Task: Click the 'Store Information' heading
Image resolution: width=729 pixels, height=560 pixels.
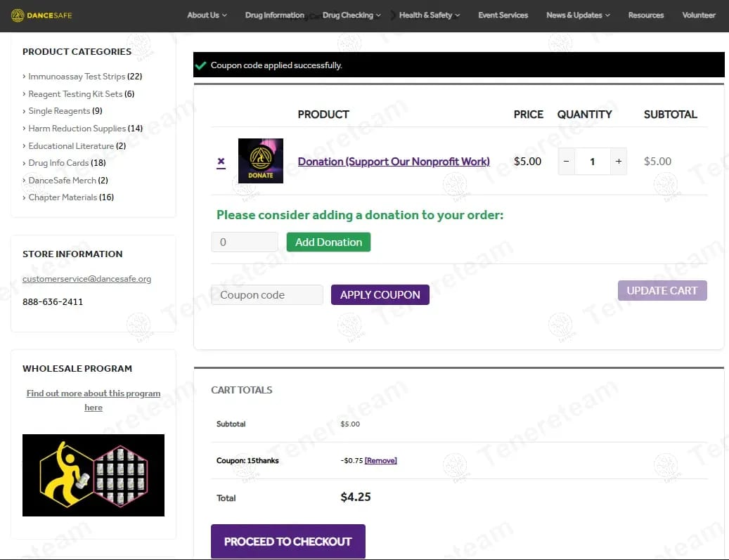Action: [72, 254]
